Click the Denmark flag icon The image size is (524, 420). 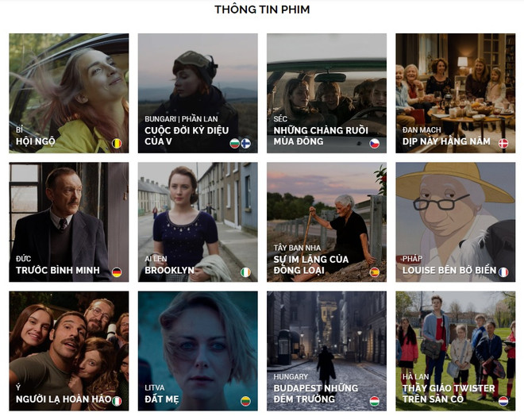click(x=503, y=144)
